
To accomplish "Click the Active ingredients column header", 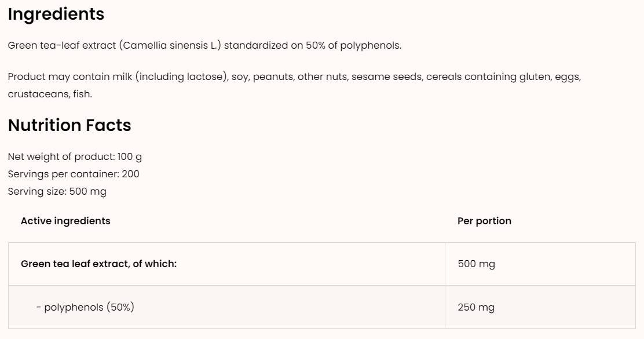I will [65, 221].
